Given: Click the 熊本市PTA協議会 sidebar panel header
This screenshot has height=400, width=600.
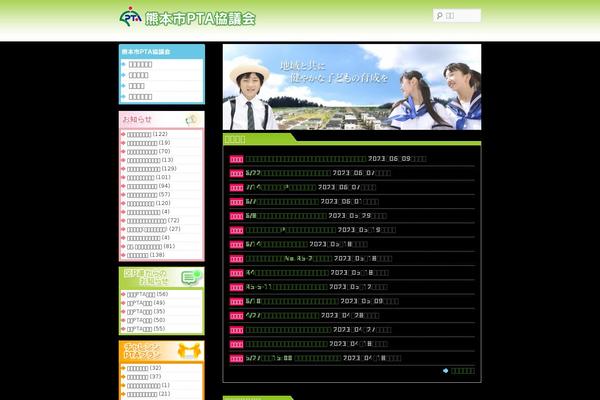Looking at the screenshot, I should (161, 52).
